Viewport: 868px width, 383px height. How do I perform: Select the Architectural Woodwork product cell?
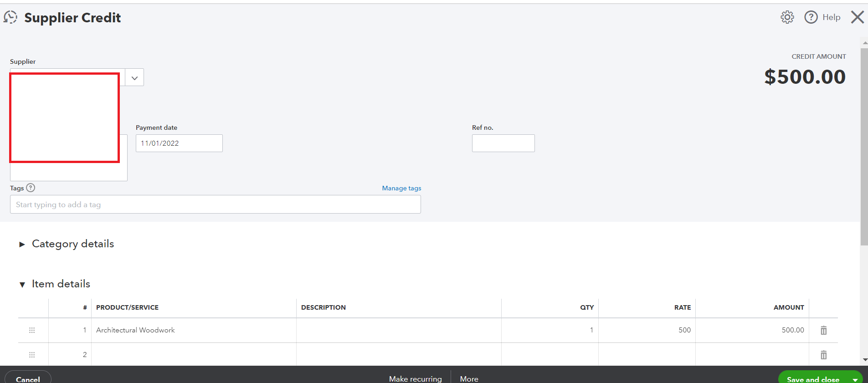[194, 330]
